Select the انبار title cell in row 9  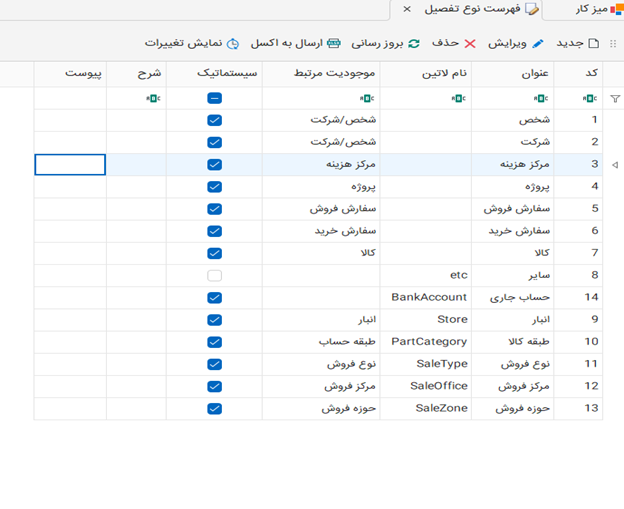pyautogui.click(x=513, y=320)
